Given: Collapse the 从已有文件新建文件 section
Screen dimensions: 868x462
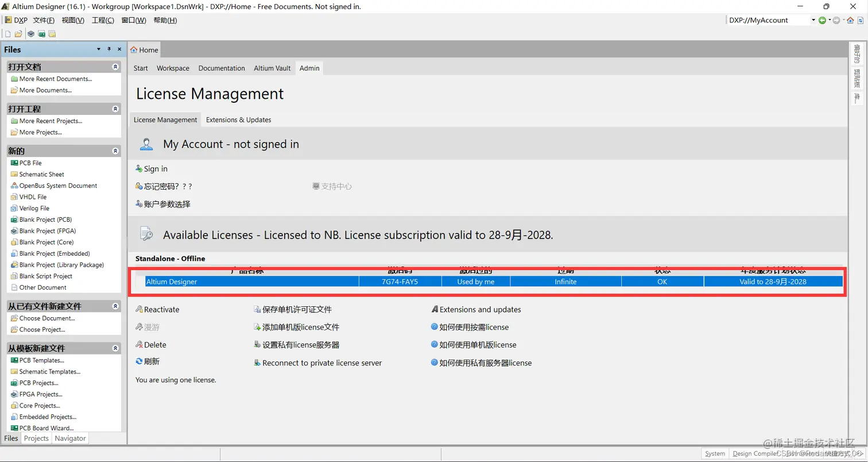Looking at the screenshot, I should 115,306.
